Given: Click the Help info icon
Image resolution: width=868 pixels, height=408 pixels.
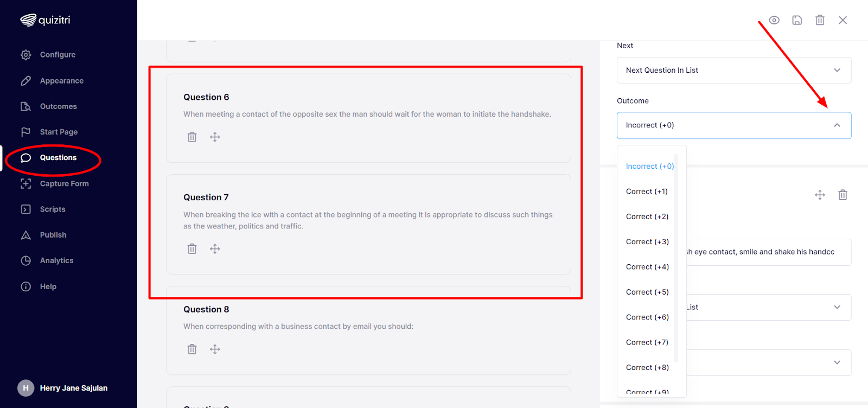Looking at the screenshot, I should pyautogui.click(x=25, y=286).
